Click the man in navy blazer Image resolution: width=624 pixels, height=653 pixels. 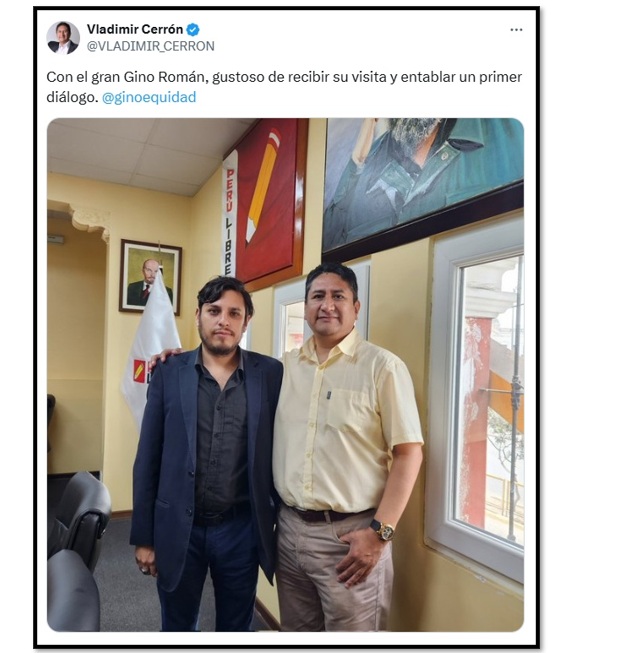pos(206,454)
